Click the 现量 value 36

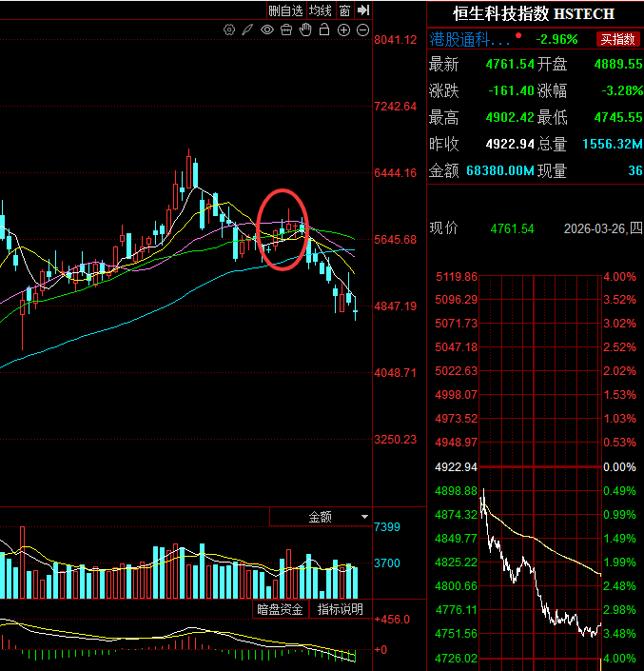(x=635, y=170)
